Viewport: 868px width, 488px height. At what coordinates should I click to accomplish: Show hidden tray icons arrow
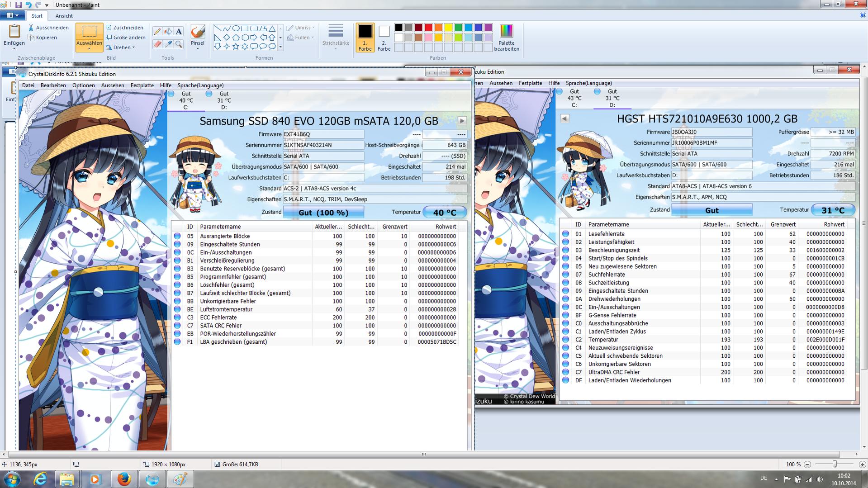click(x=777, y=479)
